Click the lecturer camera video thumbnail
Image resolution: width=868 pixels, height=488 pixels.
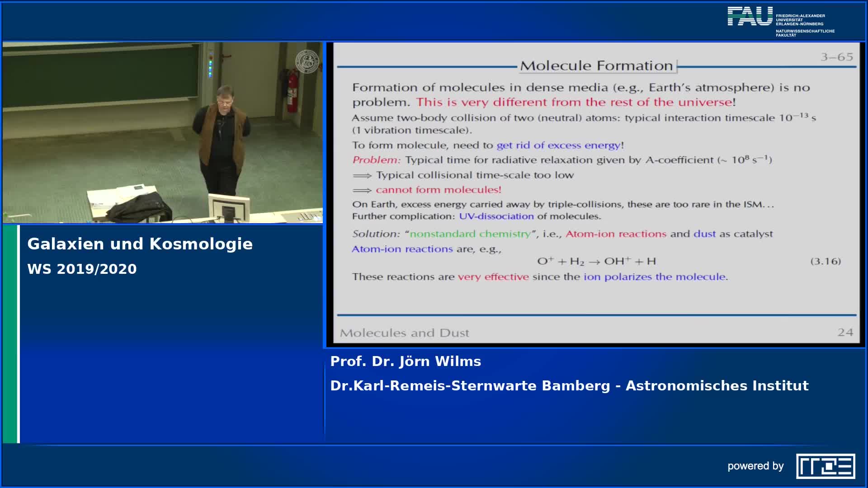click(x=163, y=132)
